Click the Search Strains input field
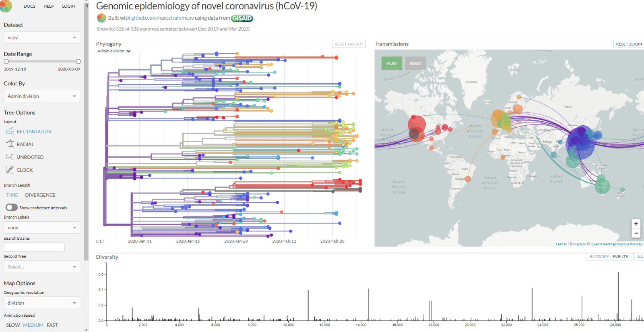The height and width of the screenshot is (332, 644). pyautogui.click(x=34, y=247)
